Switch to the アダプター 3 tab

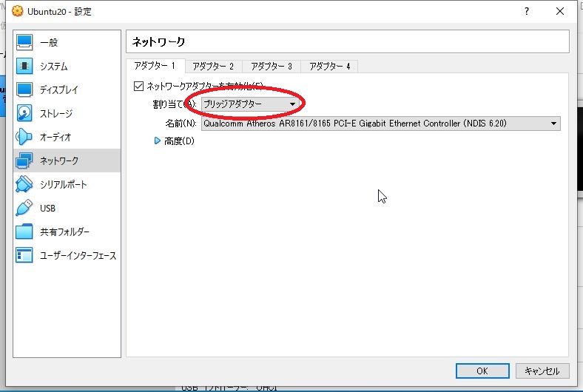272,67
